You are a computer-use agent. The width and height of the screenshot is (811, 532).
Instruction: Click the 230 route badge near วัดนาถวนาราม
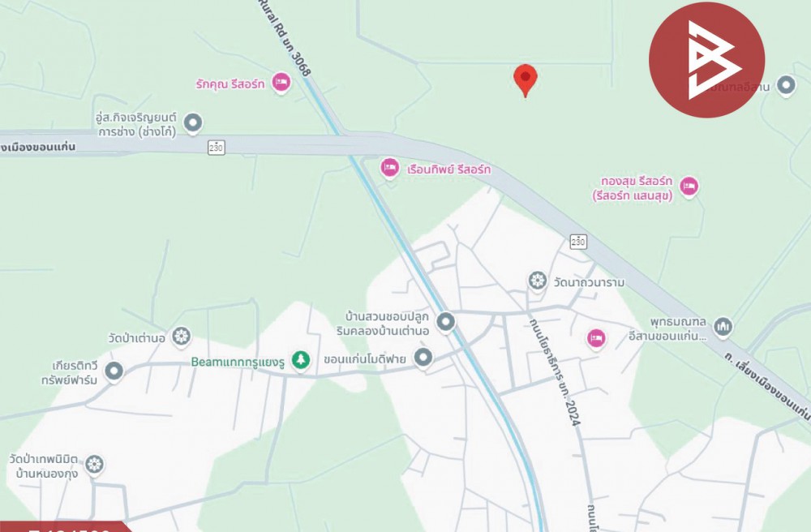[578, 242]
